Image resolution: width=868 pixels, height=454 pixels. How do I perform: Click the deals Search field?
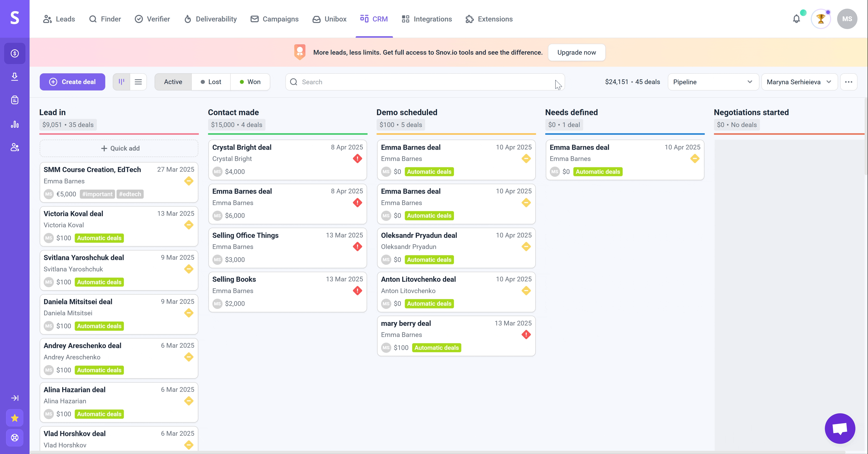point(425,82)
